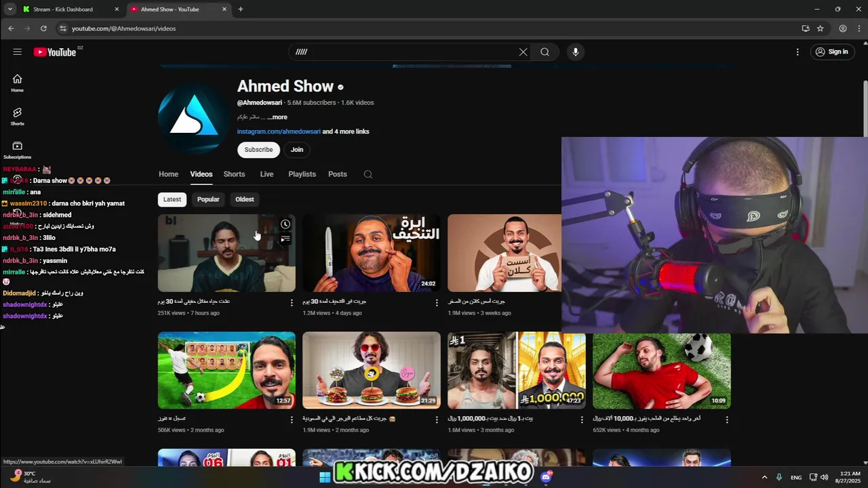Open the YouTube hamburger guide menu
868x488 pixels.
tap(17, 52)
